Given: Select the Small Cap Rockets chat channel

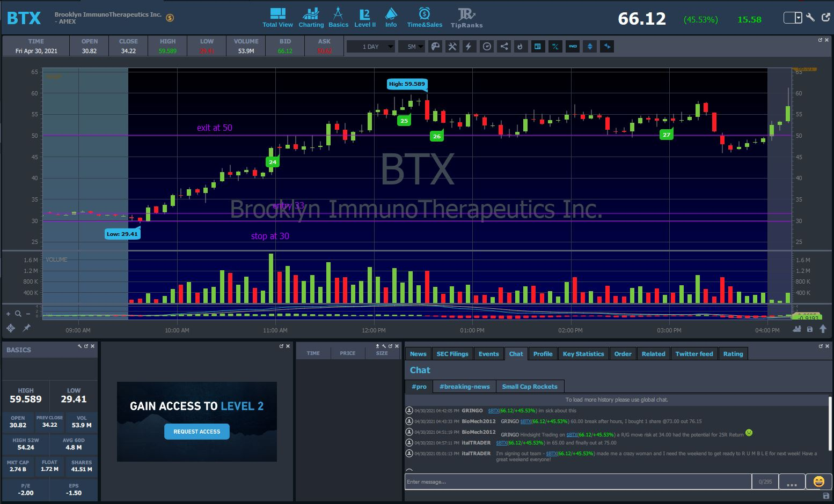Looking at the screenshot, I should [530, 387].
